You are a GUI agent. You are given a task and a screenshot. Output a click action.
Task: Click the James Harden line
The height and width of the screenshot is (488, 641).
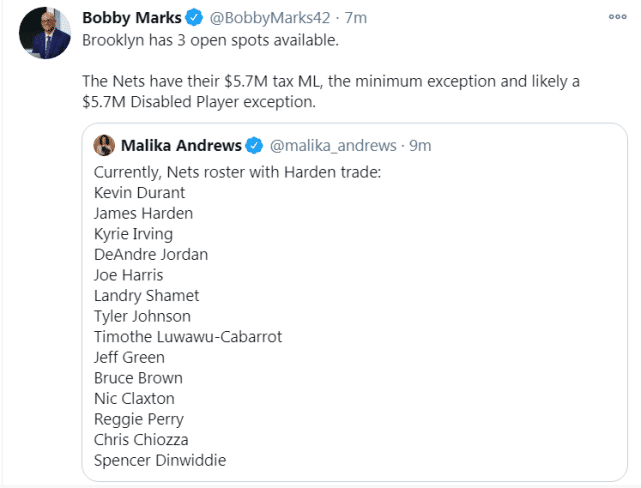point(143,213)
